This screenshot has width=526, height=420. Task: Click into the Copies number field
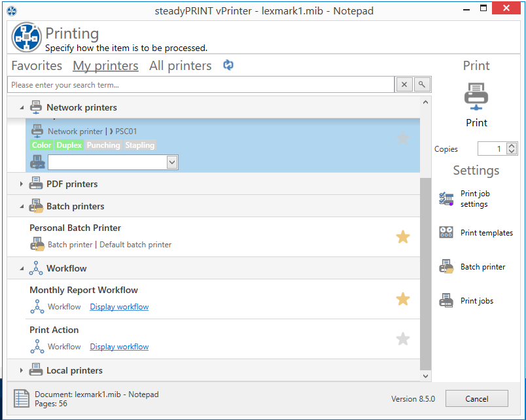[x=492, y=149]
